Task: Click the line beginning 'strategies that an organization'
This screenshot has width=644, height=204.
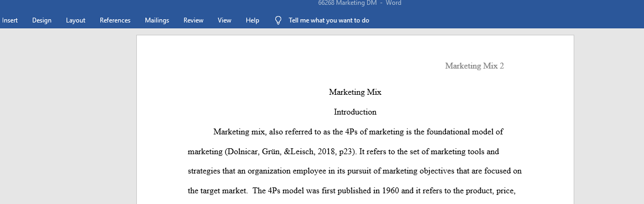Action: [355, 171]
